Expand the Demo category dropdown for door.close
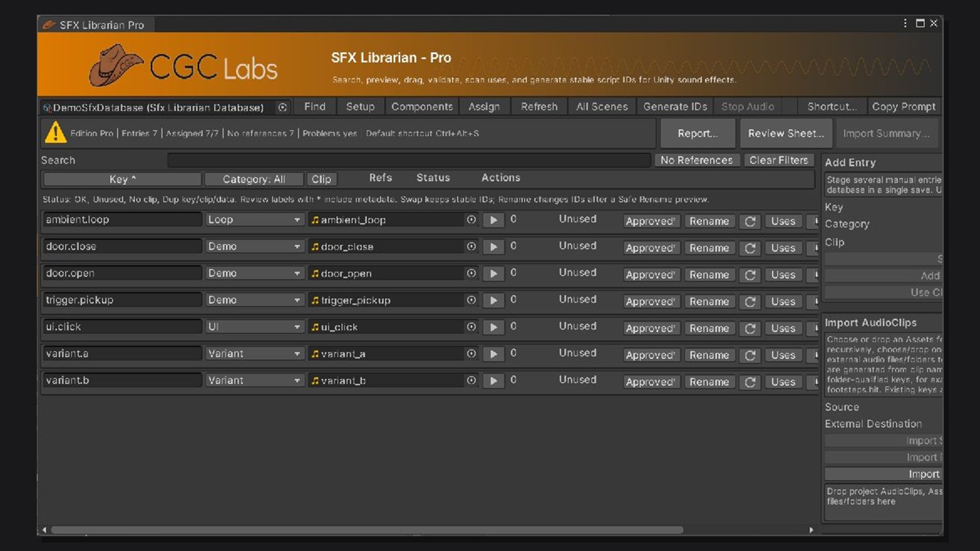The image size is (980, 551). [x=254, y=246]
